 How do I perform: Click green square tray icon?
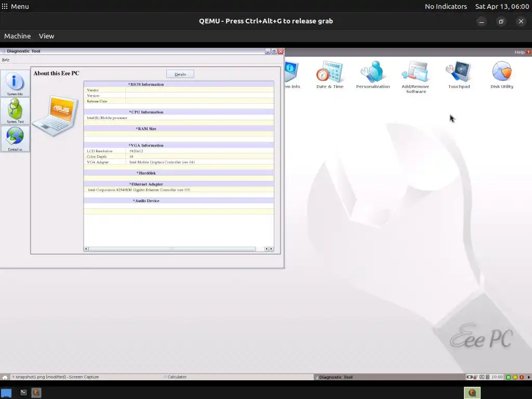click(508, 377)
